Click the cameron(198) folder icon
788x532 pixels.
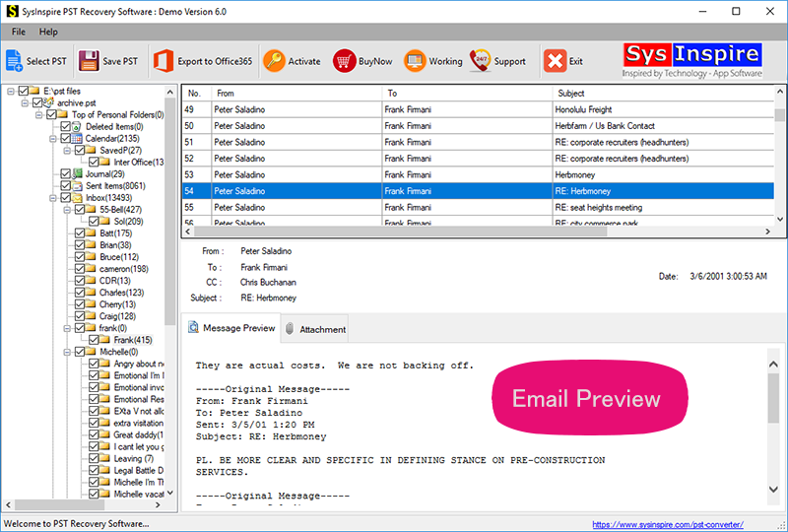pos(91,269)
